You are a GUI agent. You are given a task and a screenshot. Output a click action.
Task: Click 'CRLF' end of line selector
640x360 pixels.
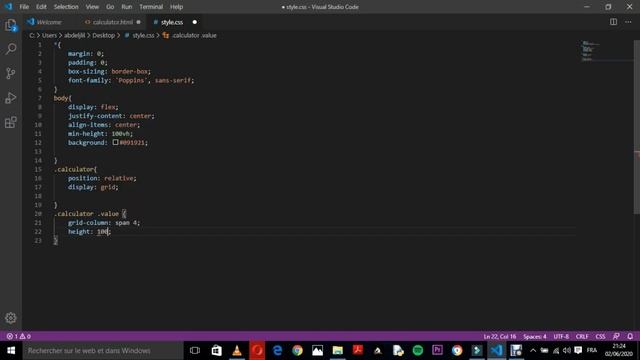coord(582,336)
